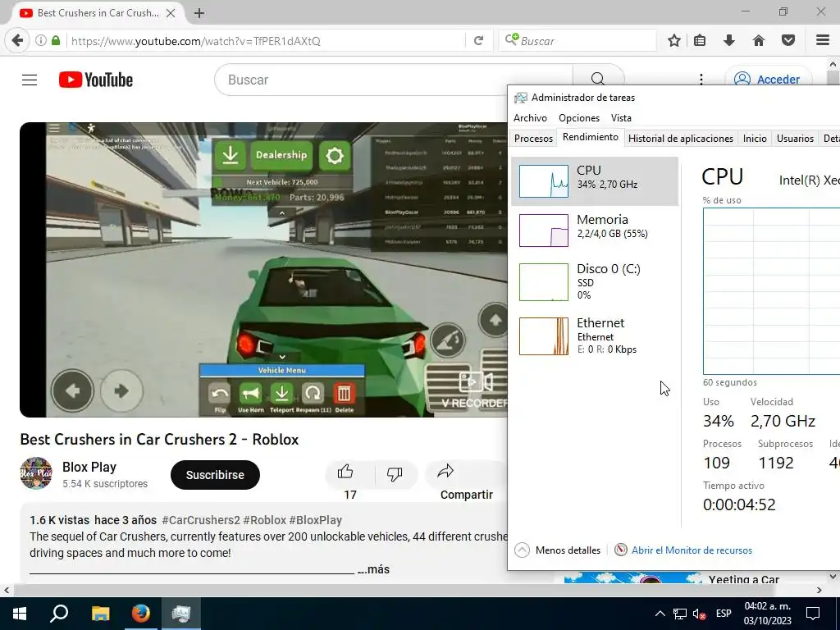Open YouTube settings three-dot menu
Screen dimensions: 840x630
tap(701, 80)
